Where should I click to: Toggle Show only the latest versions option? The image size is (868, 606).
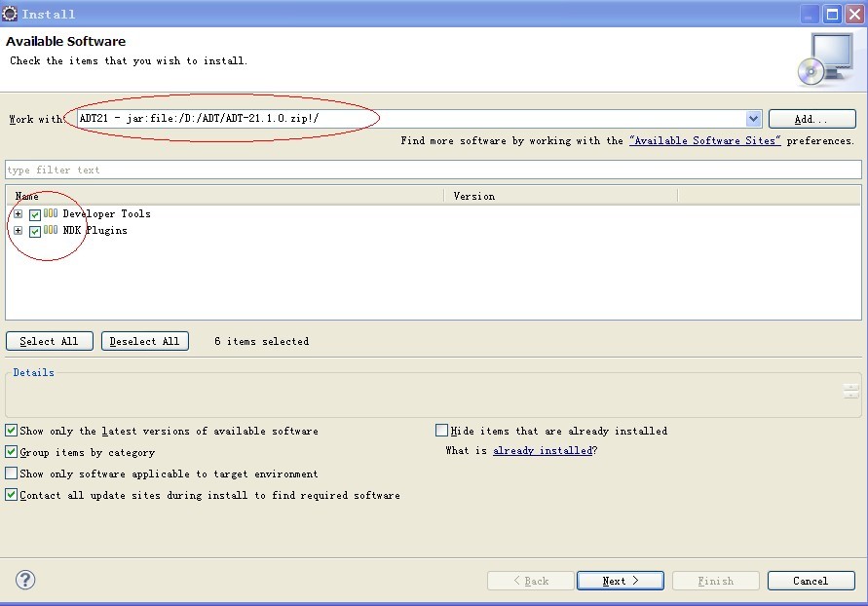point(11,430)
